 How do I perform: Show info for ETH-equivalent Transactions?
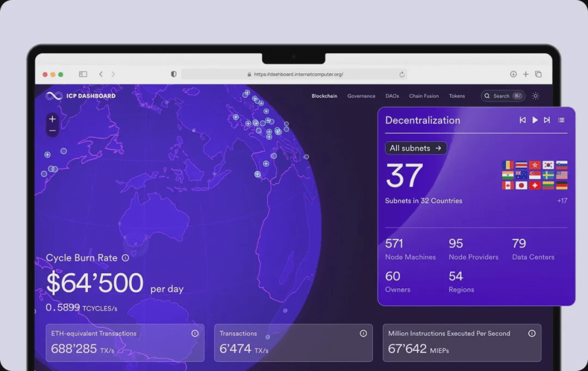pyautogui.click(x=195, y=333)
